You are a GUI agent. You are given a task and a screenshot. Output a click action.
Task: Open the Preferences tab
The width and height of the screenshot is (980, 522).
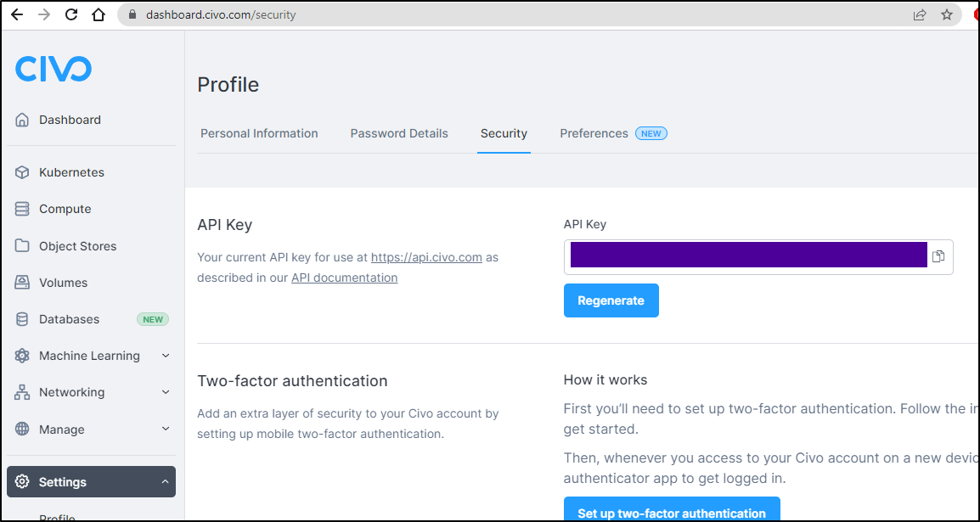tap(594, 133)
